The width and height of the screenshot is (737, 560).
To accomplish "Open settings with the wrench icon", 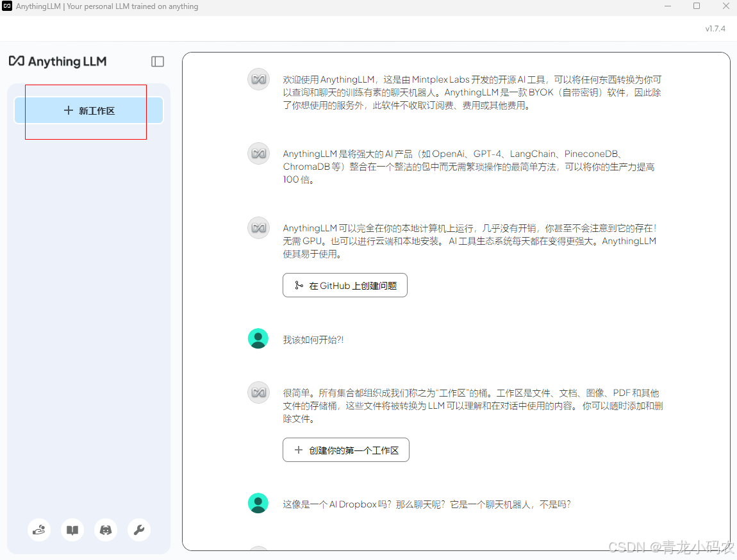I will click(139, 530).
